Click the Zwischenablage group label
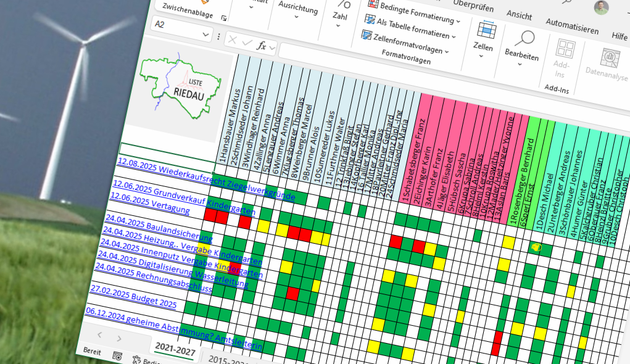This screenshot has height=364, width=630. [x=187, y=10]
